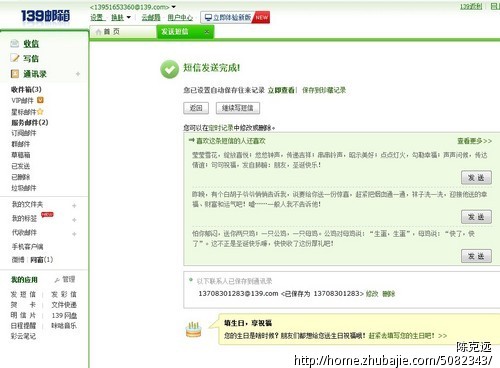The width and height of the screenshot is (500, 368).
Task: Open the 贺卡 app
Action: tap(23, 305)
